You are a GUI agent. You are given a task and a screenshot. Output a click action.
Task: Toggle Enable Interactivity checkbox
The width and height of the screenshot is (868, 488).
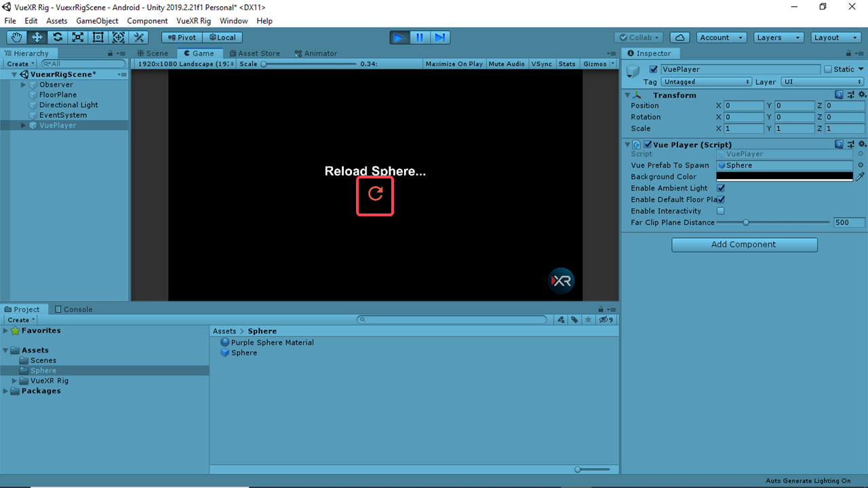click(721, 211)
